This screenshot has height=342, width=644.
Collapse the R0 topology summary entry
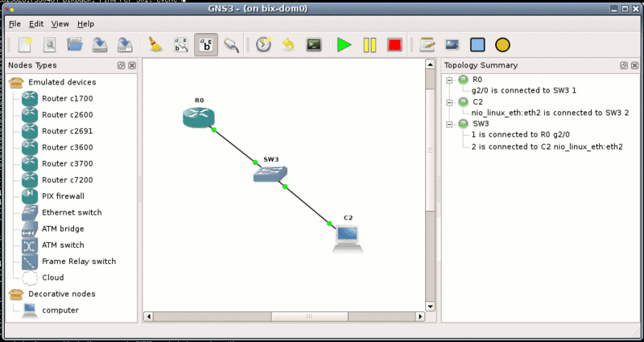[449, 80]
